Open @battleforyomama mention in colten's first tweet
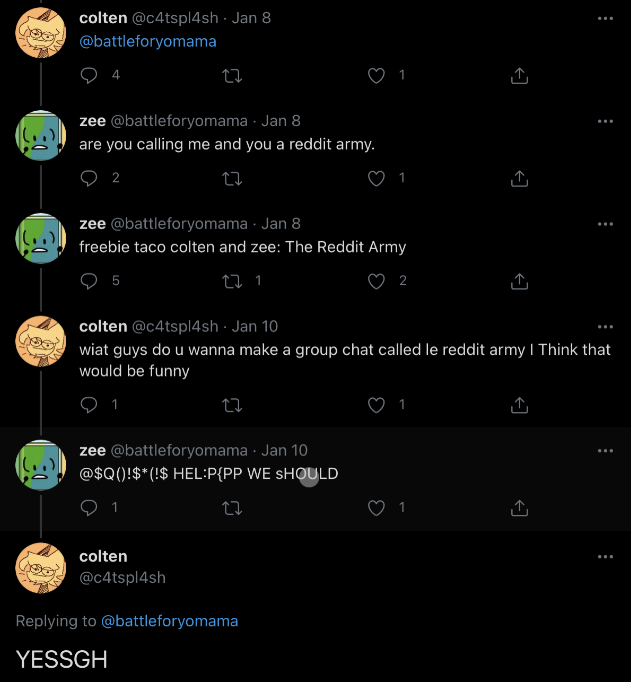Image resolution: width=631 pixels, height=682 pixels. 148,42
